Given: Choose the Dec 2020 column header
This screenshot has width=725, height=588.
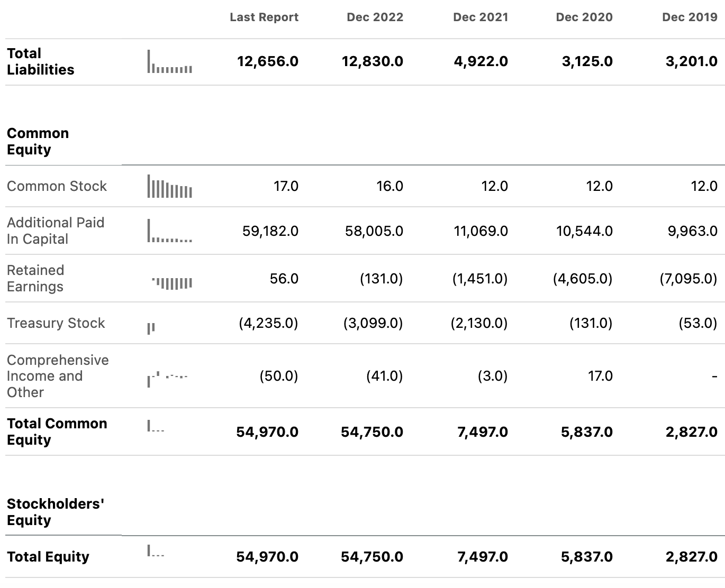Looking at the screenshot, I should pyautogui.click(x=584, y=17).
